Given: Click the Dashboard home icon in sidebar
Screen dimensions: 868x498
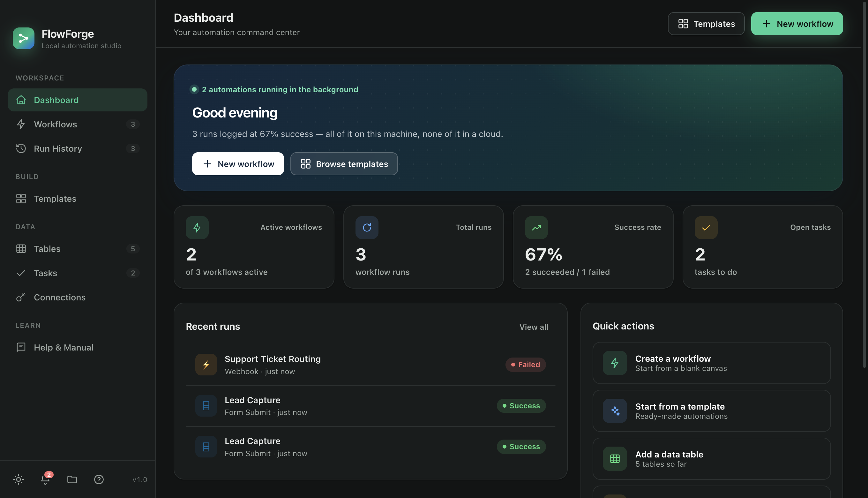Looking at the screenshot, I should point(21,100).
